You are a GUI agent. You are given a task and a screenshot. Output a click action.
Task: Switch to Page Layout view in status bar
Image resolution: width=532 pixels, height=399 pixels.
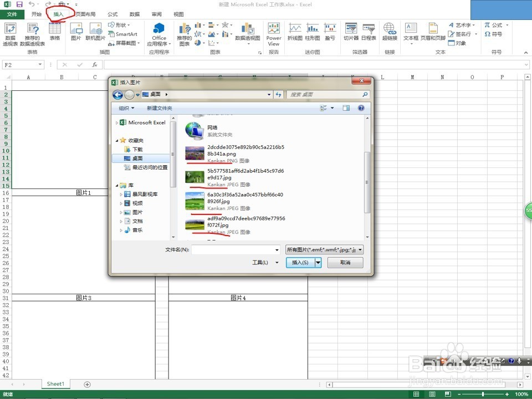[x=432, y=394]
